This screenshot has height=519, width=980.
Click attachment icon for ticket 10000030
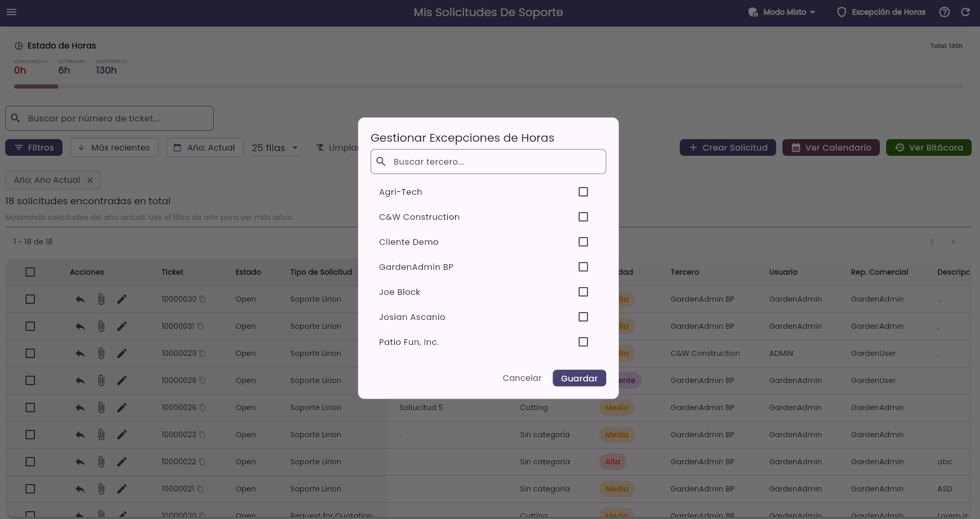click(101, 299)
